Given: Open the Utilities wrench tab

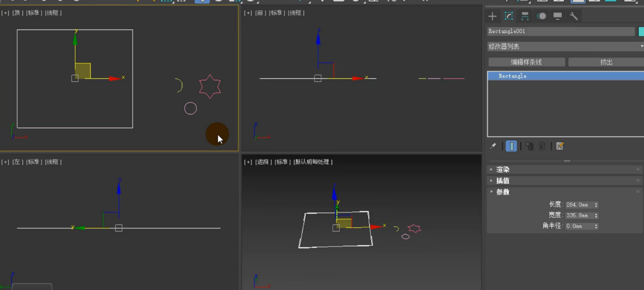Looking at the screenshot, I should 574,16.
